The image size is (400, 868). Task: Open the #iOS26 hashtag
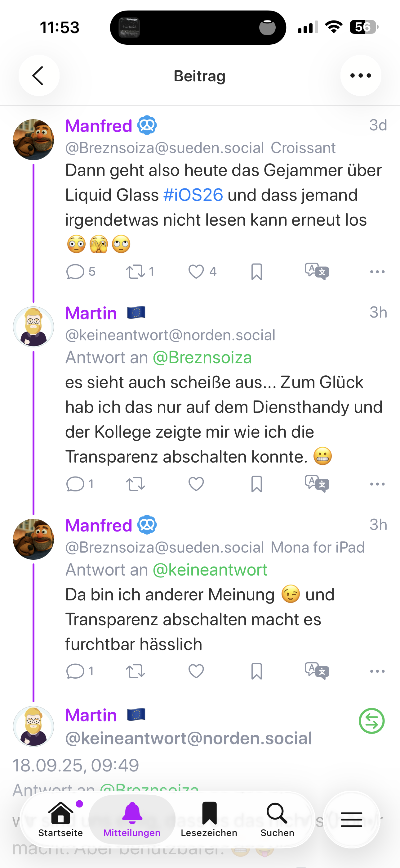(x=193, y=195)
